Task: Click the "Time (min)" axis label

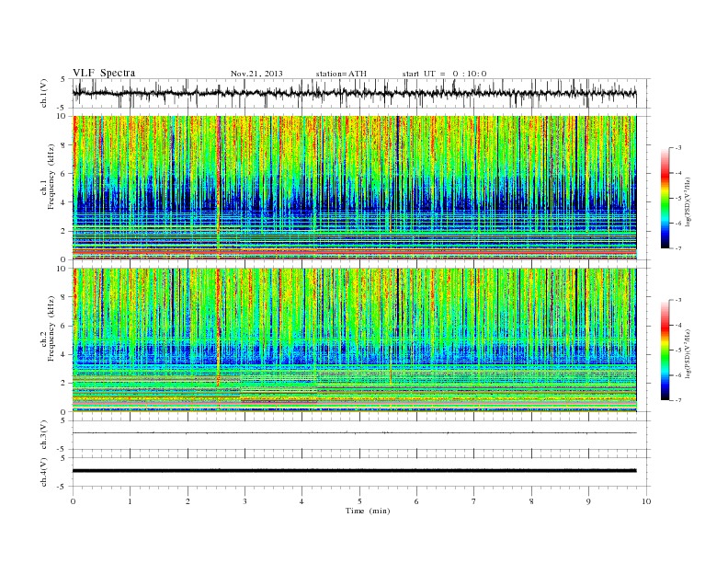Action: 368,511
